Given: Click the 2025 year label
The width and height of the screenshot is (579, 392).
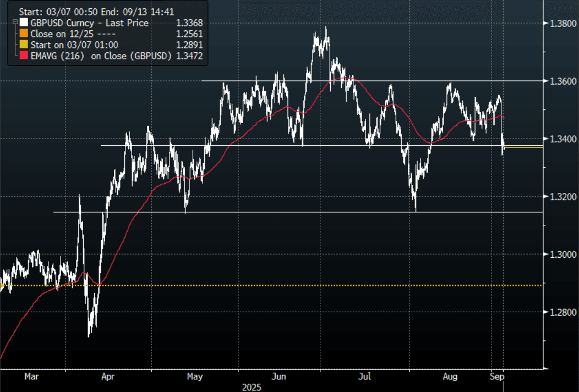Looking at the screenshot, I should (x=252, y=387).
